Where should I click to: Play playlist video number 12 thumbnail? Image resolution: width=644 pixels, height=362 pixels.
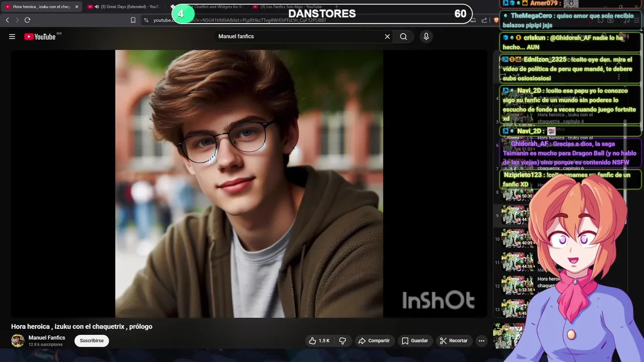pyautogui.click(x=517, y=286)
